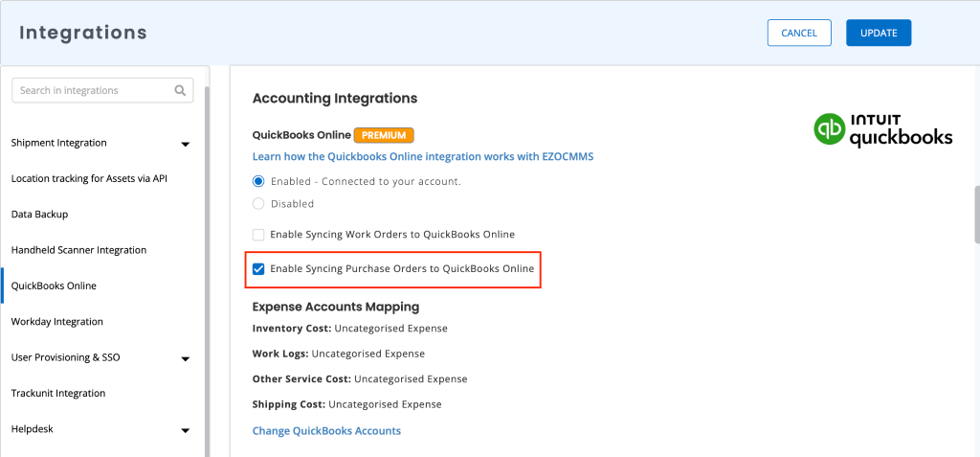Viewport: 980px width, 457px height.
Task: Click the UPDATE button
Action: pos(879,34)
